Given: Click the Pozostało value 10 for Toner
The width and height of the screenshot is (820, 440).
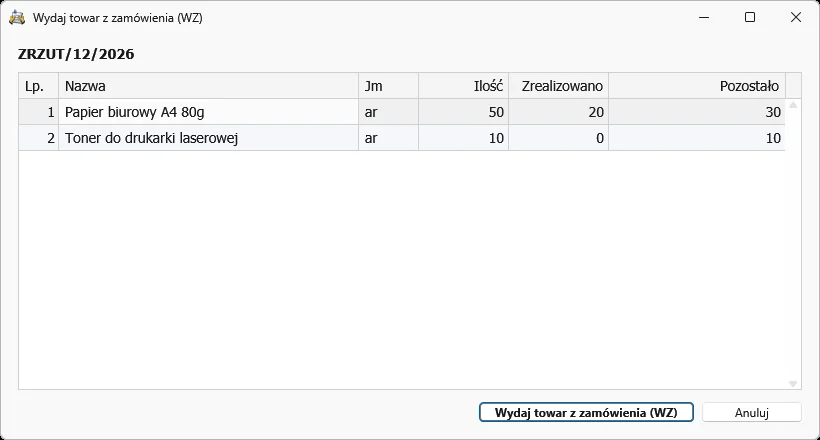Looking at the screenshot, I should click(697, 138).
